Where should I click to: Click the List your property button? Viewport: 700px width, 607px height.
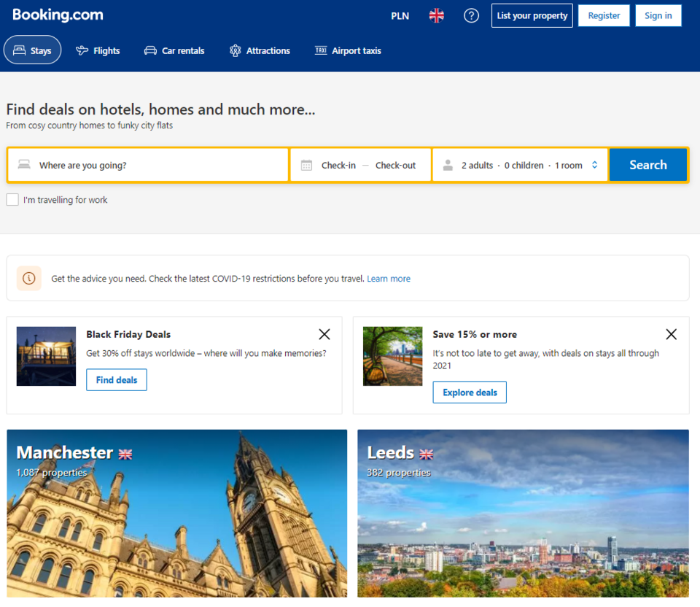[532, 15]
